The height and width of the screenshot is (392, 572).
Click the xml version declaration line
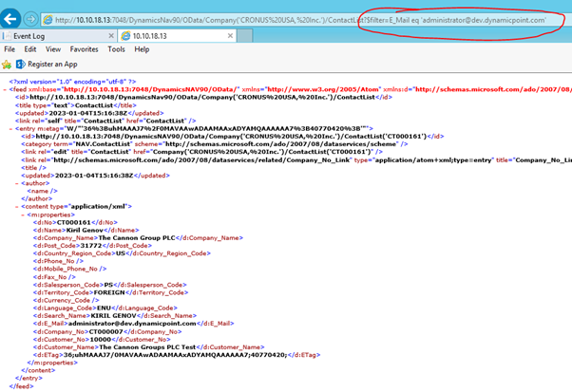pyautogui.click(x=72, y=82)
